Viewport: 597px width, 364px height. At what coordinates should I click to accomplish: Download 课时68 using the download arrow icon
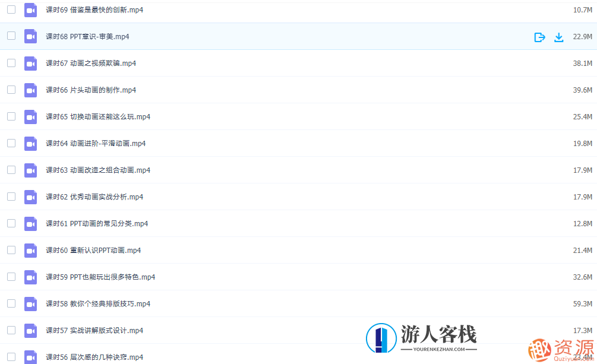559,37
